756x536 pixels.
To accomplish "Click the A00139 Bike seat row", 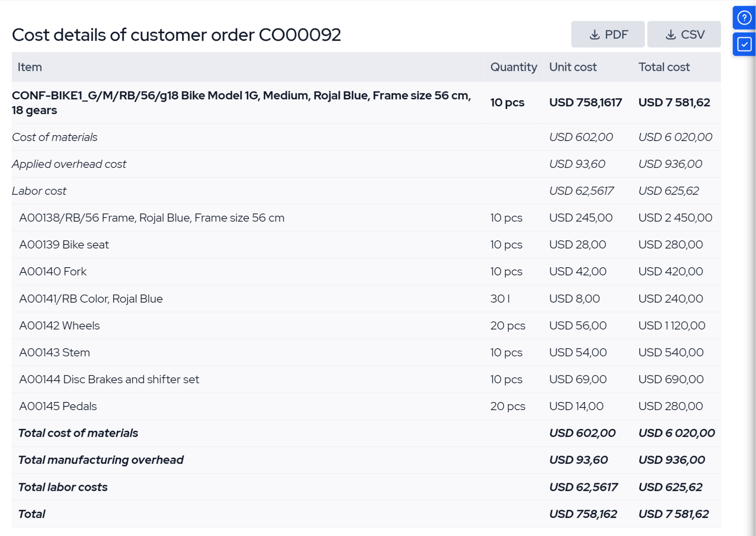I will tap(64, 244).
